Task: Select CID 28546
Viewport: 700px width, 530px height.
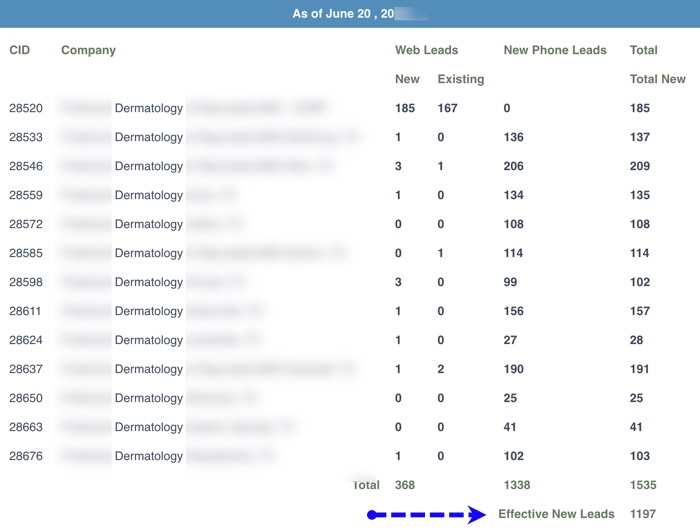Action: click(x=26, y=166)
